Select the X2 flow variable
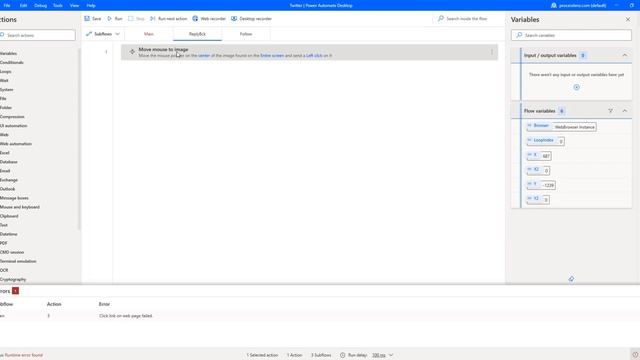640x360 pixels. point(538,170)
